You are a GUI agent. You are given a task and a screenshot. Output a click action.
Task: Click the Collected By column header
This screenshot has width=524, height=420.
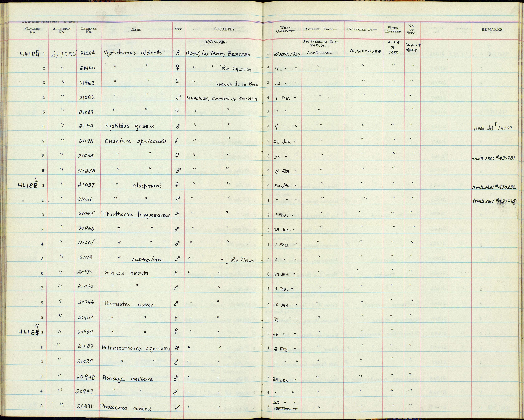point(362,29)
